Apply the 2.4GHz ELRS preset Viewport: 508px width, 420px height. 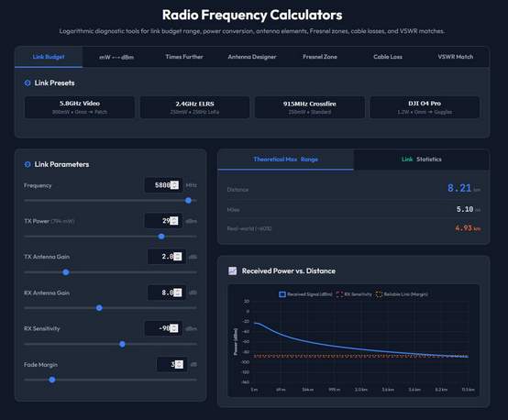tap(194, 107)
